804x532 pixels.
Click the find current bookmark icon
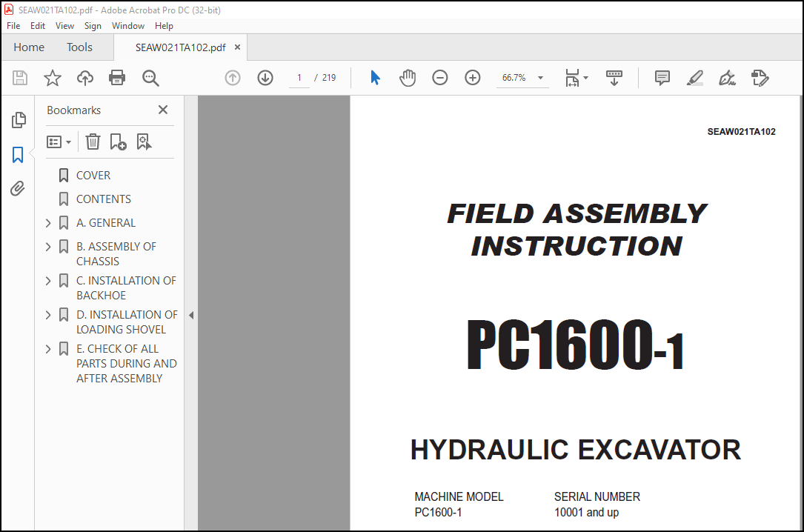tap(144, 142)
